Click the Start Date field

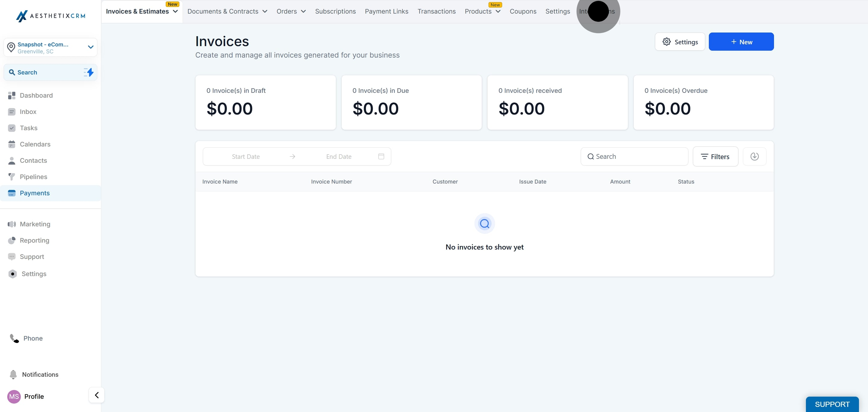tap(246, 156)
